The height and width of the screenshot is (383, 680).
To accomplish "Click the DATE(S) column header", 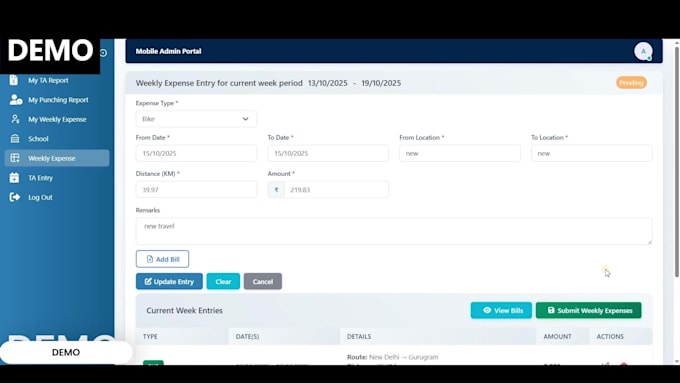I will click(x=247, y=337).
